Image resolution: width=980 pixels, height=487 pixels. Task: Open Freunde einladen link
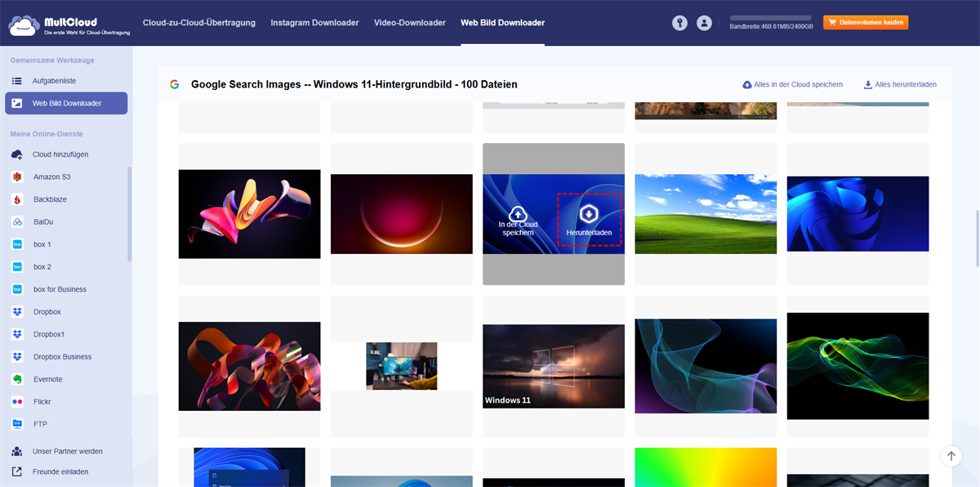(x=60, y=471)
